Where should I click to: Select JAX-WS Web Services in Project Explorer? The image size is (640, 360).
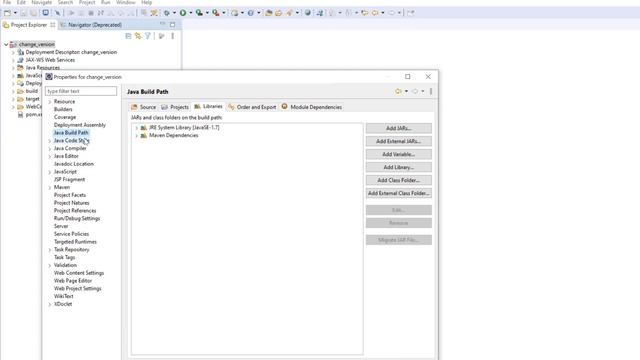[x=50, y=60]
